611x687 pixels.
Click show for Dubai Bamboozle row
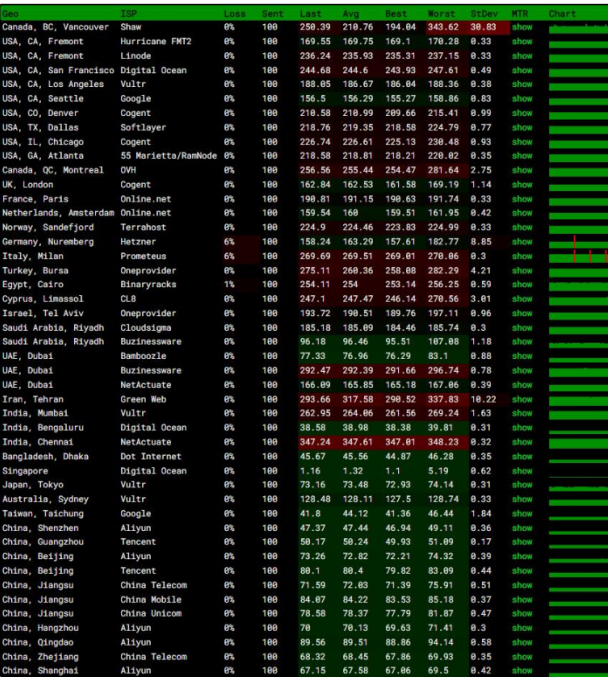click(x=522, y=356)
